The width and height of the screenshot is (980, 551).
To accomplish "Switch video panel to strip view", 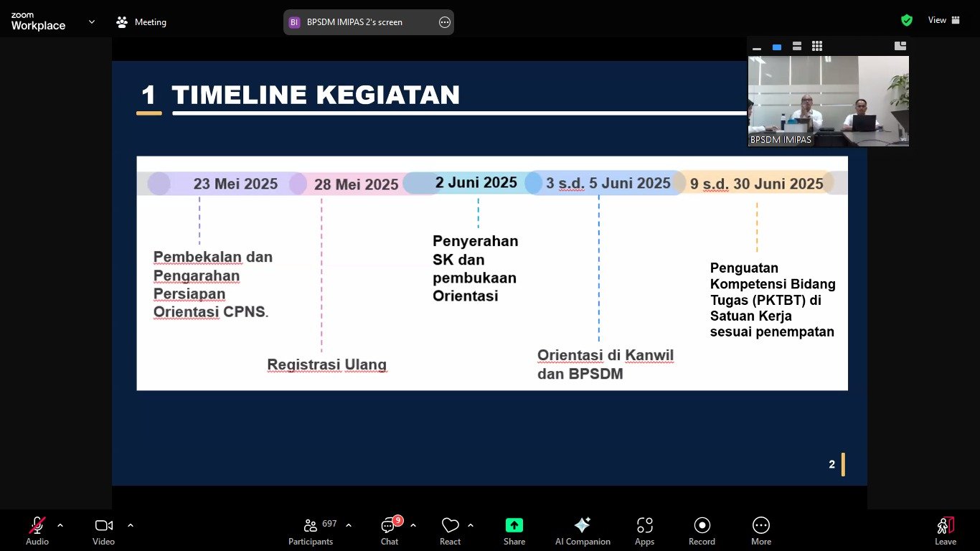I will click(797, 47).
